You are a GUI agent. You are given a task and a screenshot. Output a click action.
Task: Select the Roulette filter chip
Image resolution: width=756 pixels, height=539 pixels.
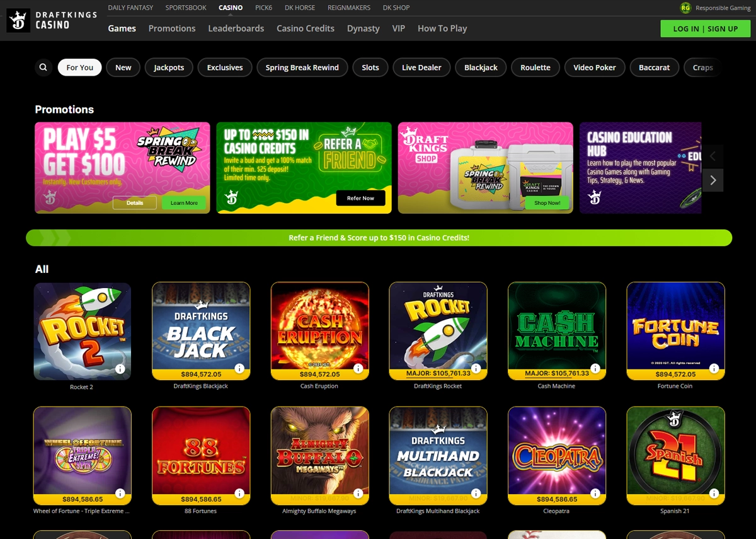pos(535,67)
